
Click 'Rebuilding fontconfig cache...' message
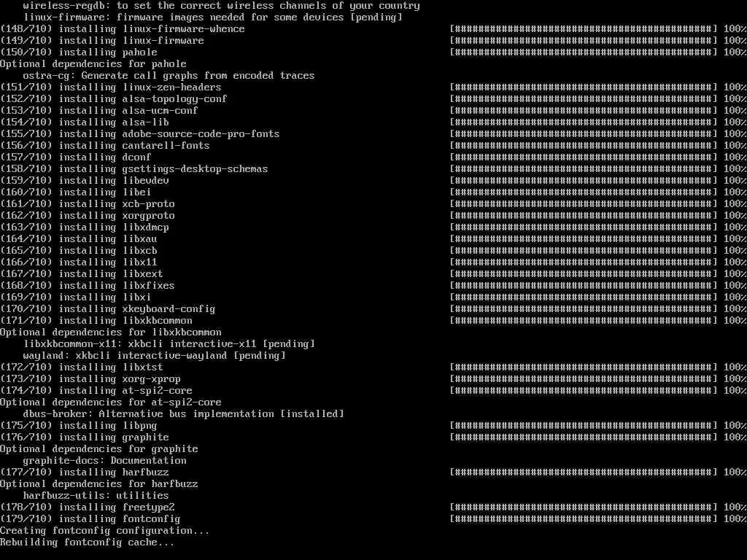[88, 542]
